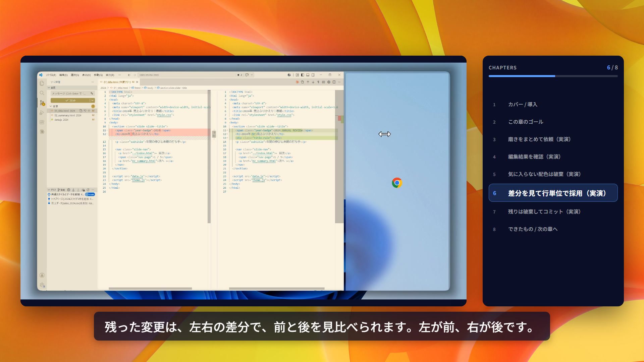The image size is (644, 362).
Task: Open the Accounts icon in activity bar
Action: pyautogui.click(x=42, y=275)
